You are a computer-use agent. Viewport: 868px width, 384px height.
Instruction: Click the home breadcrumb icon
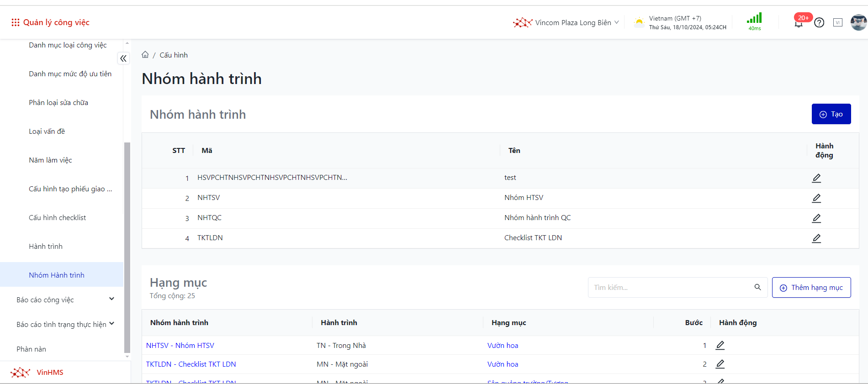coord(145,55)
